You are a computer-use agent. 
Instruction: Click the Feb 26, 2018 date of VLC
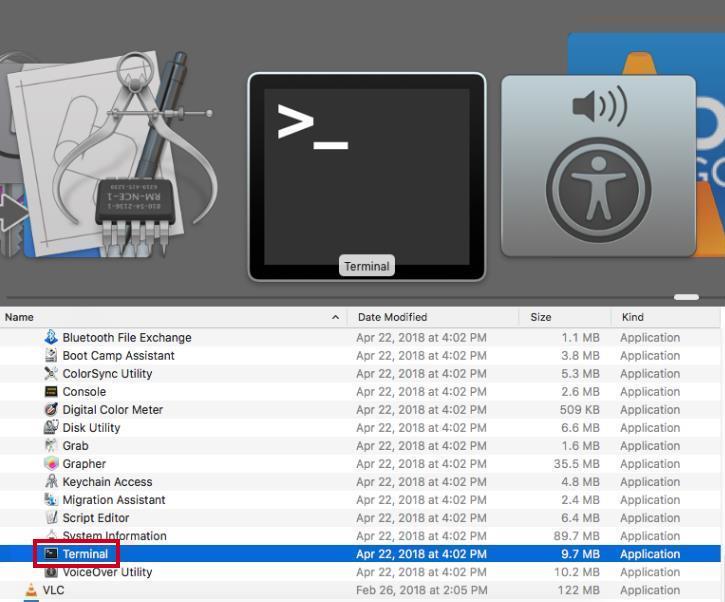(422, 590)
